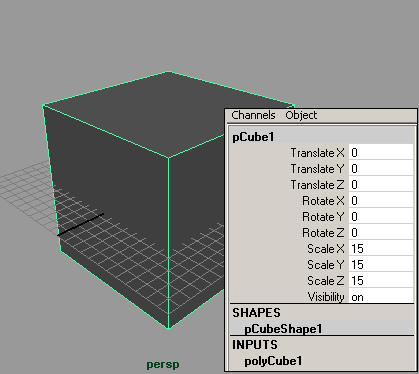Click the Rotate X channel label
Screen dimensions: 419x374
pyautogui.click(x=323, y=201)
